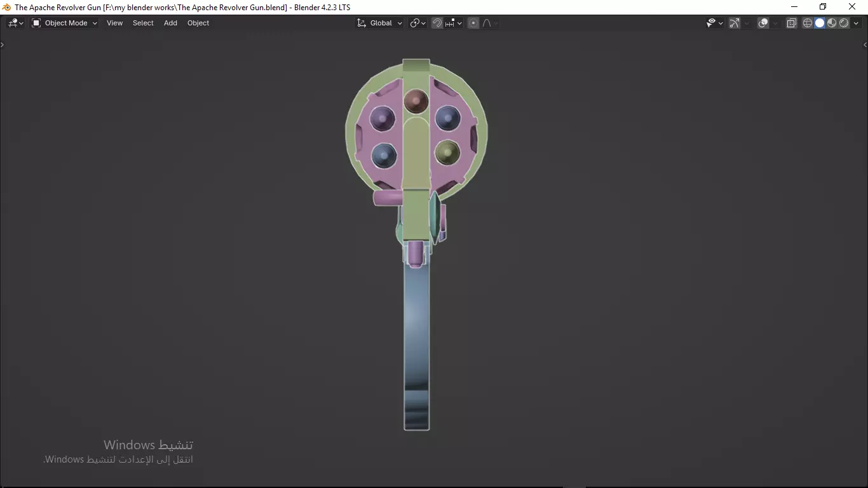Open the Add menu
Viewport: 868px width, 488px height.
pyautogui.click(x=170, y=23)
